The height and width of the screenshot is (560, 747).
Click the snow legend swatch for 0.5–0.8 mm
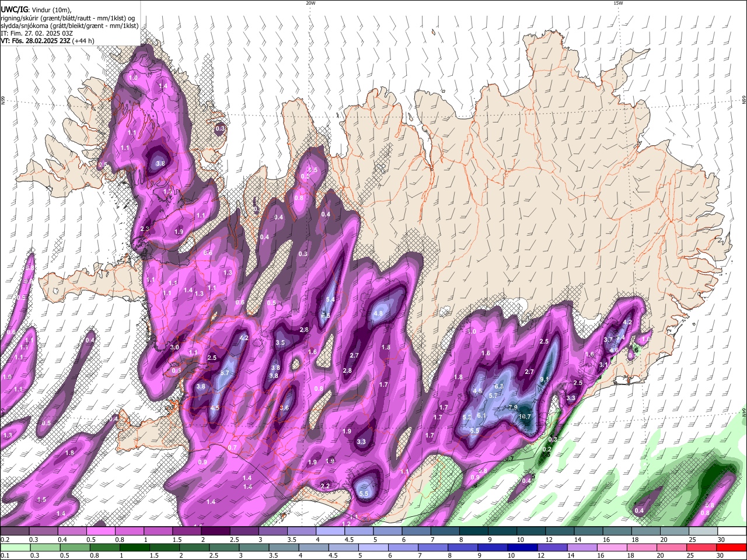click(x=100, y=531)
